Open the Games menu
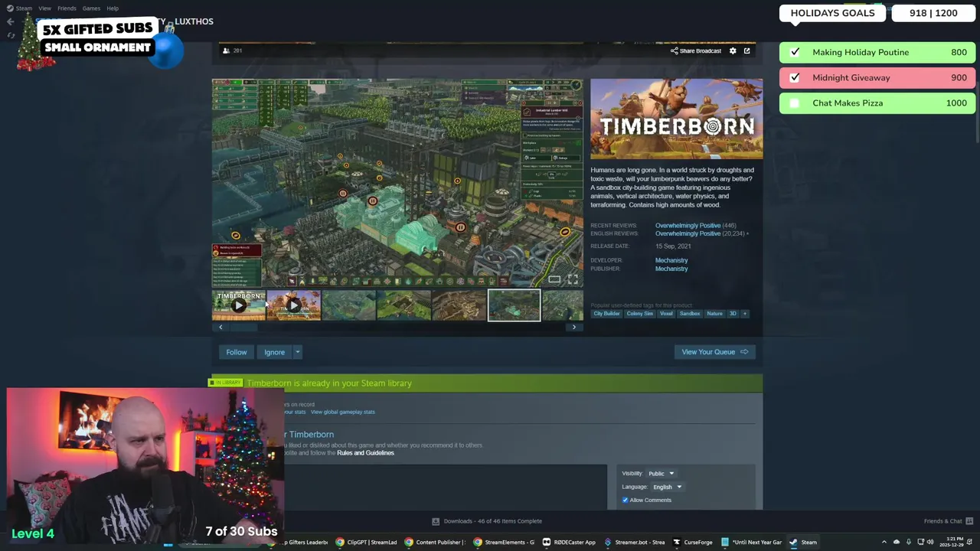 (91, 8)
